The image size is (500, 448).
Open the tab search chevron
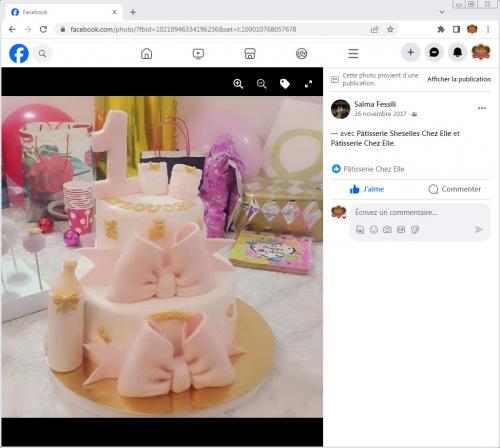[x=442, y=12]
